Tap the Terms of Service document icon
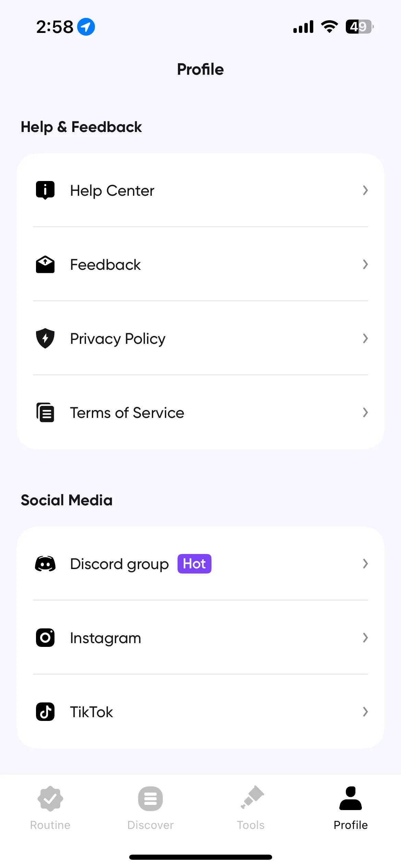 click(x=45, y=412)
